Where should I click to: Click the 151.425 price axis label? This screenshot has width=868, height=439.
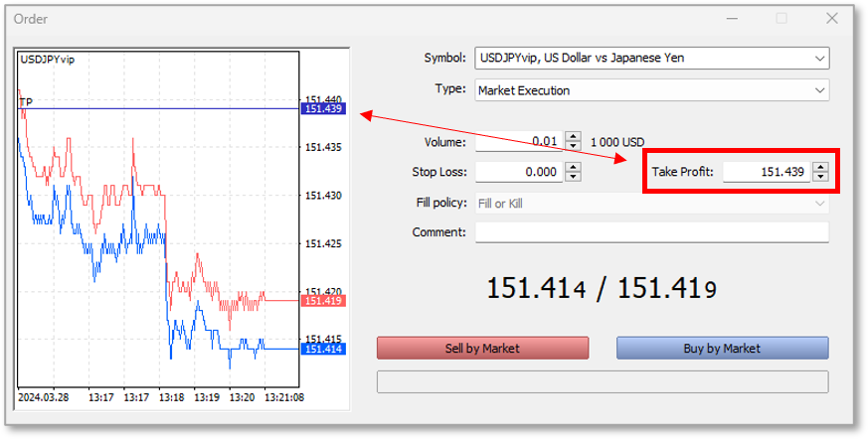(323, 243)
